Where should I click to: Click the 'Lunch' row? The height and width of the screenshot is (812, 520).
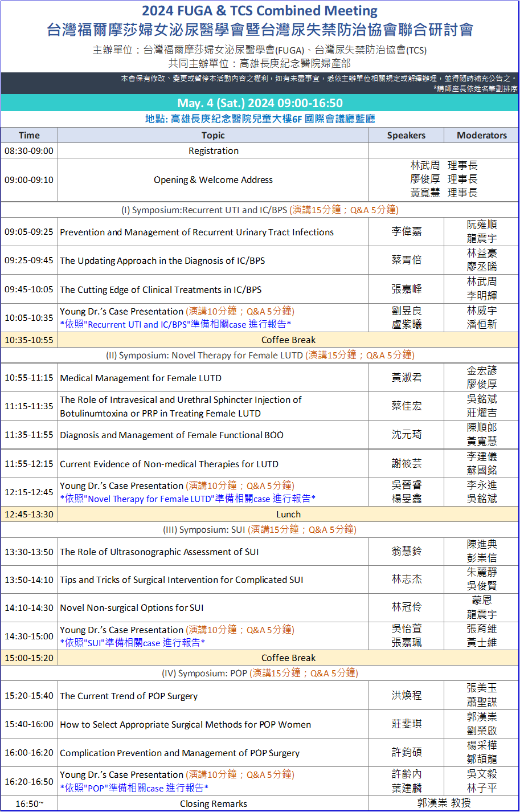tap(288, 515)
